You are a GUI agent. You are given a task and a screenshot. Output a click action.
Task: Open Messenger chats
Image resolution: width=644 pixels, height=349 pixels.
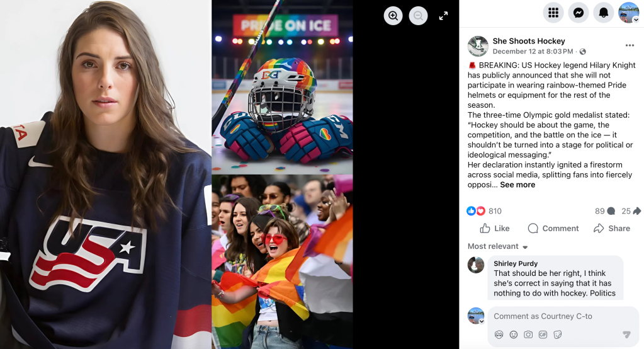coord(579,13)
